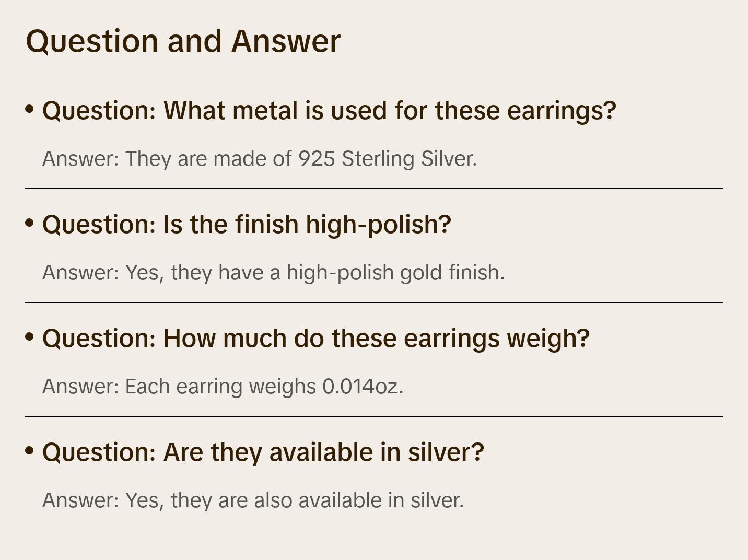
Task: Click the divider below the weight answer
Action: pos(374,416)
